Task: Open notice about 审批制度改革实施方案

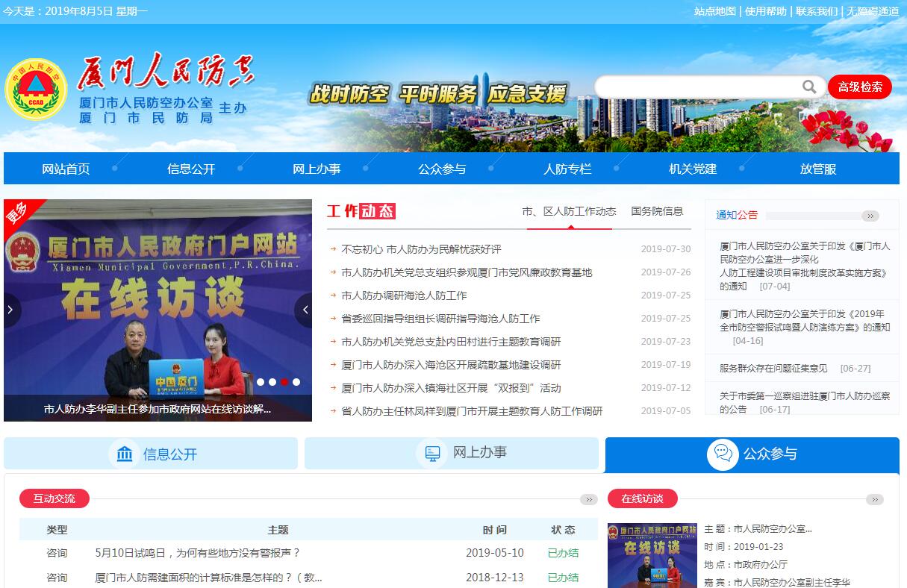Action: 805,266
